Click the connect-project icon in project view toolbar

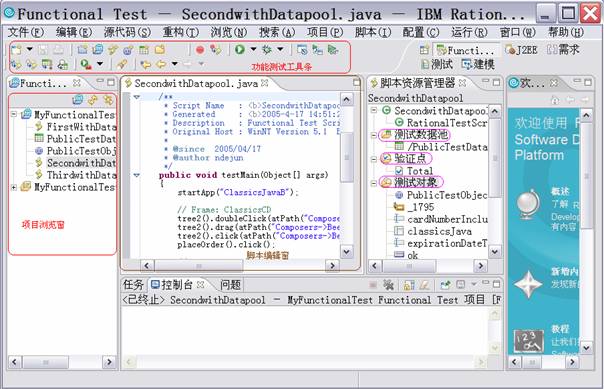pos(77,100)
